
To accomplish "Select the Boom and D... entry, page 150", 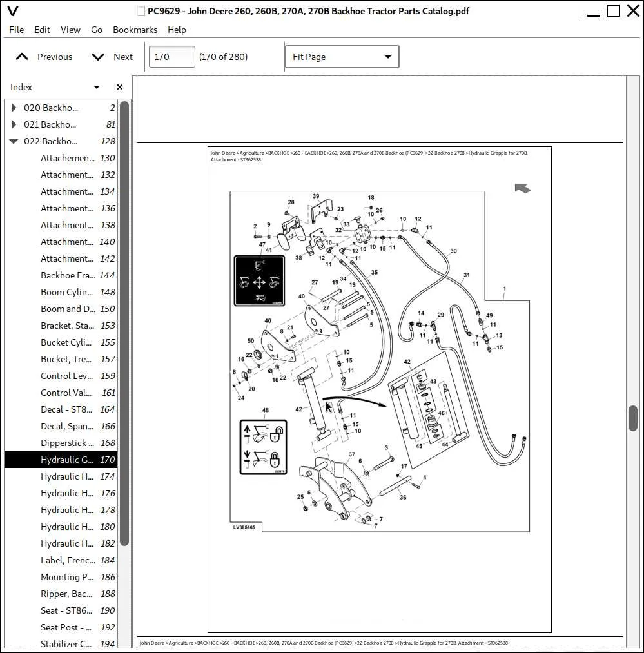I will (61, 309).
